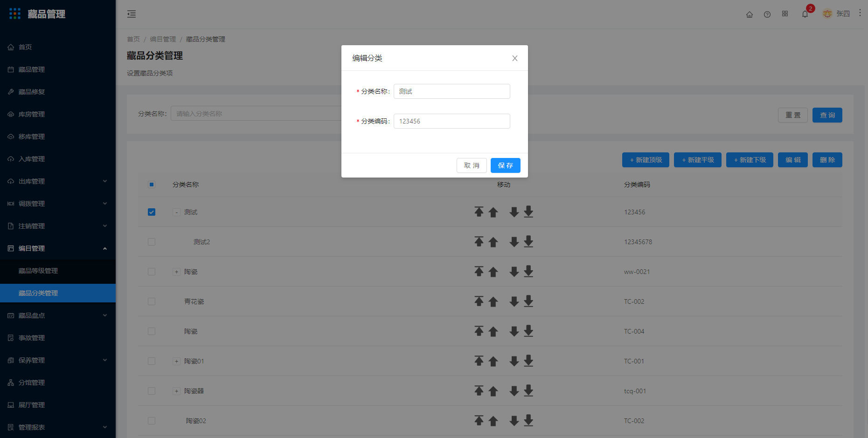Move 陶瓷01 row to bottom
This screenshot has width=868, height=438.
point(528,361)
